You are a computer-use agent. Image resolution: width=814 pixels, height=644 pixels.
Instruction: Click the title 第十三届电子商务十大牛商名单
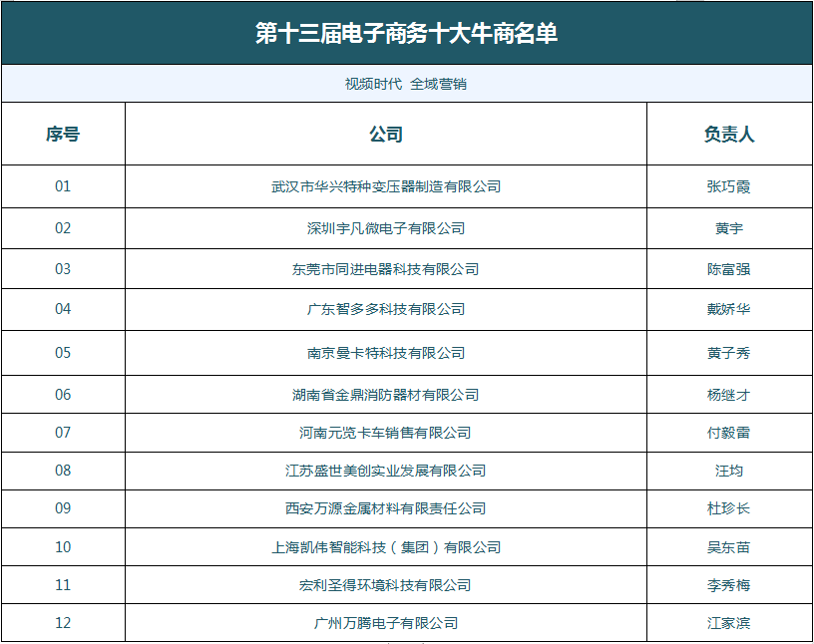tap(406, 33)
